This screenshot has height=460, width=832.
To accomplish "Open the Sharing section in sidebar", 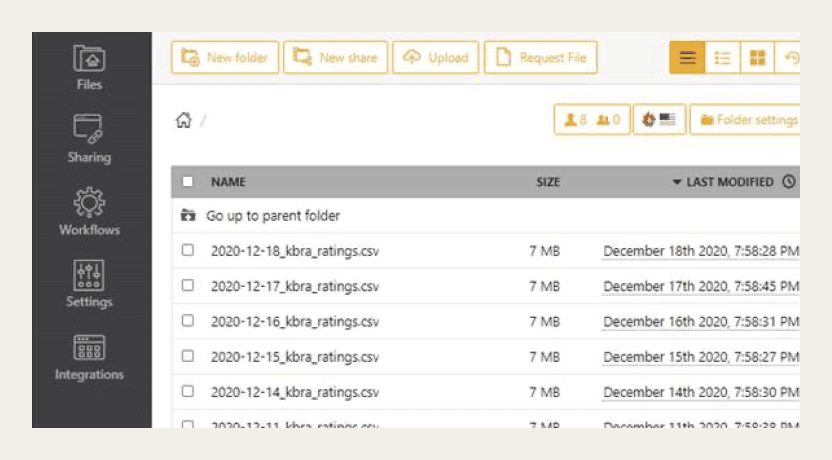I will point(89,139).
